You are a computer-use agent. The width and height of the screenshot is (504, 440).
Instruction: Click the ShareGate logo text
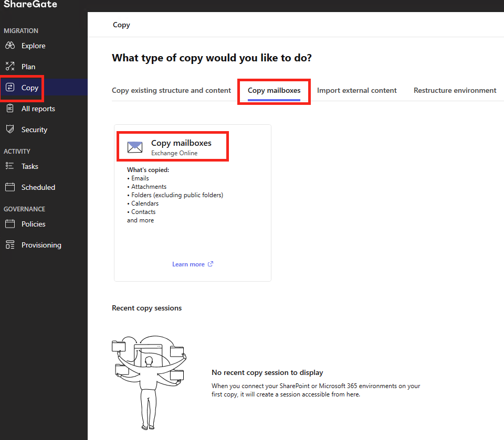coord(30,4)
